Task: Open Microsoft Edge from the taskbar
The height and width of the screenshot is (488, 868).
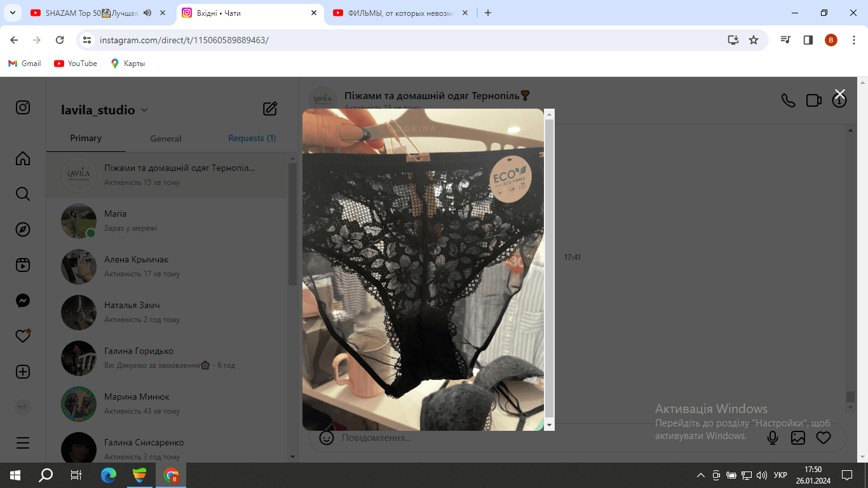Action: pyautogui.click(x=109, y=475)
